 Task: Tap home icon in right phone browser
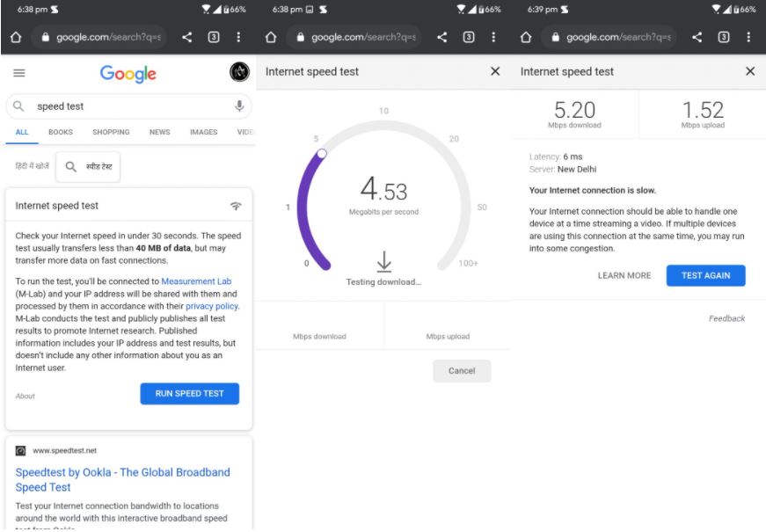tap(526, 37)
